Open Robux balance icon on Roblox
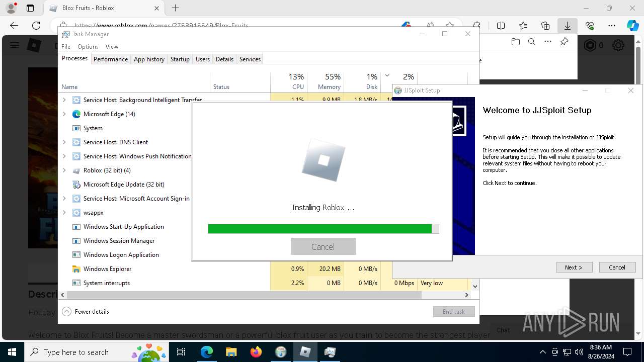The image size is (644, 362). [590, 46]
